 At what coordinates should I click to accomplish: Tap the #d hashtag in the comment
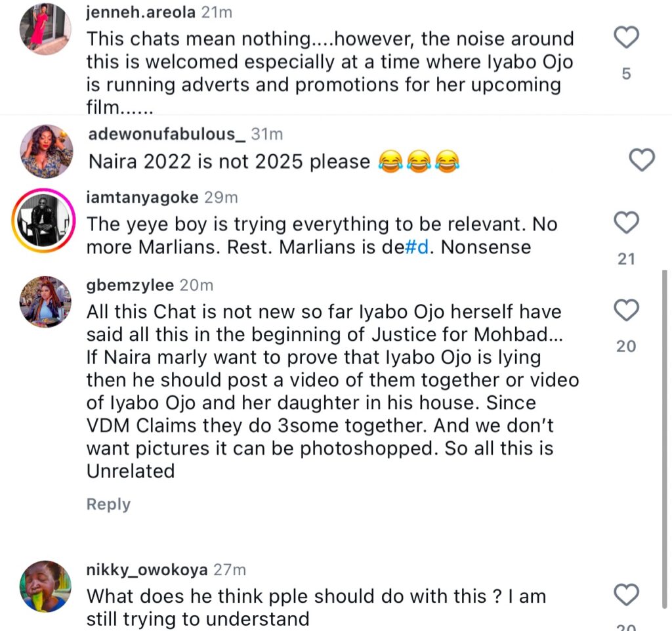click(420, 247)
